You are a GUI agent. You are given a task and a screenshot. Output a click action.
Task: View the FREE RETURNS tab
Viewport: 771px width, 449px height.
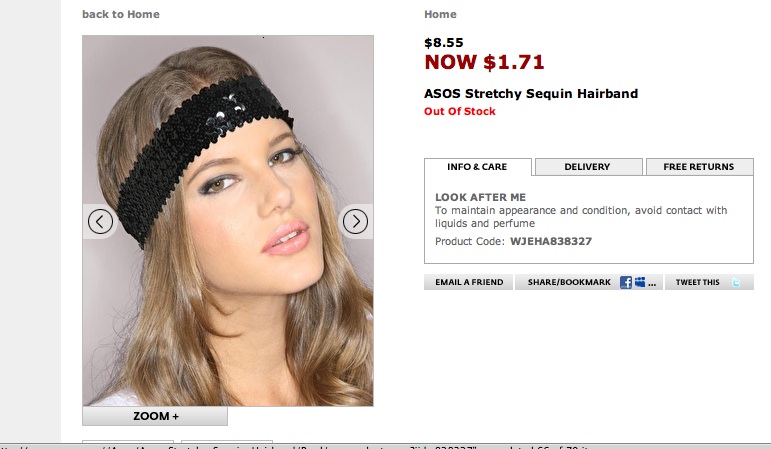click(x=699, y=167)
